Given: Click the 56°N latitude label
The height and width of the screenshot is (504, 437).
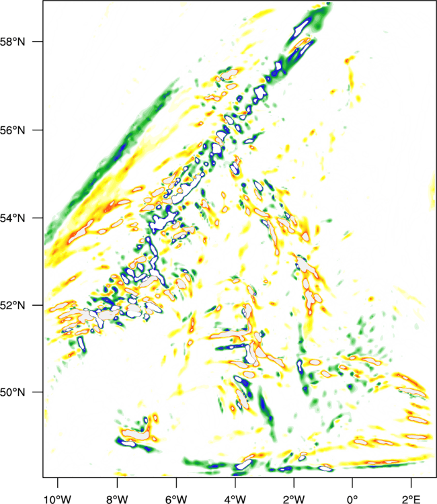Looking at the screenshot, I should [x=13, y=130].
